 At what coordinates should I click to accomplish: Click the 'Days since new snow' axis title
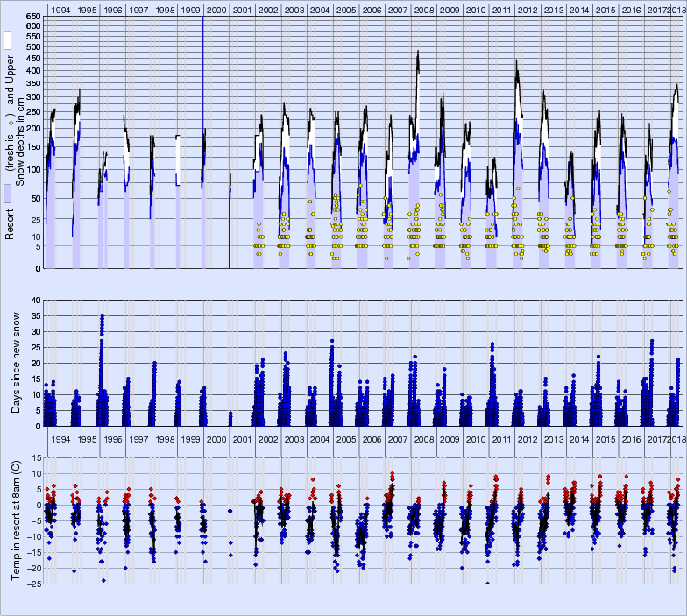point(18,362)
